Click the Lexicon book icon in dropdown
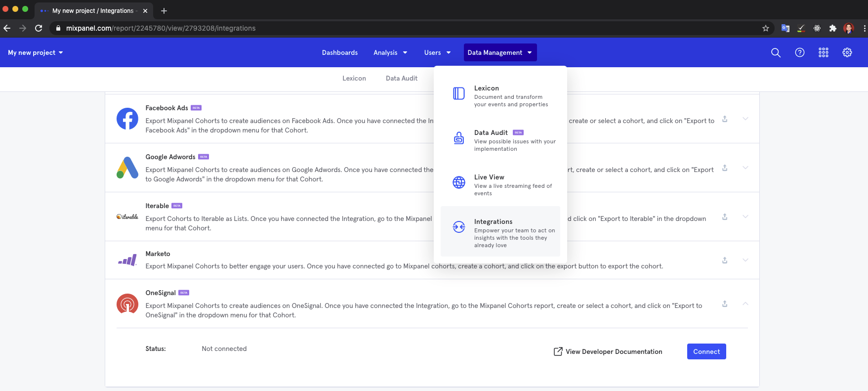This screenshot has width=868, height=391. click(x=459, y=93)
